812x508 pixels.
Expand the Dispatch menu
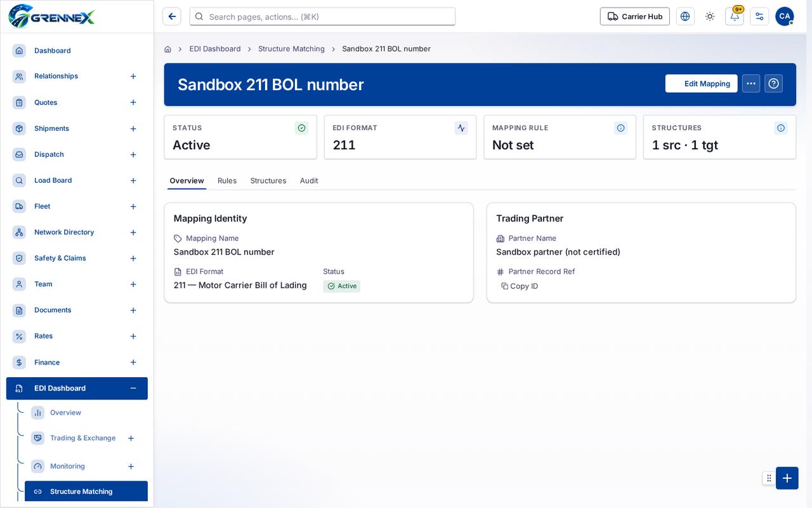tap(133, 155)
